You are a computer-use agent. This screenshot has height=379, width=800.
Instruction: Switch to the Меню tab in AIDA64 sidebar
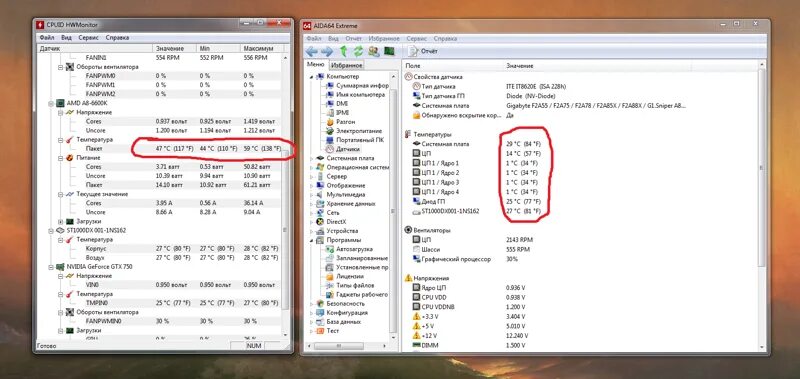pos(315,65)
